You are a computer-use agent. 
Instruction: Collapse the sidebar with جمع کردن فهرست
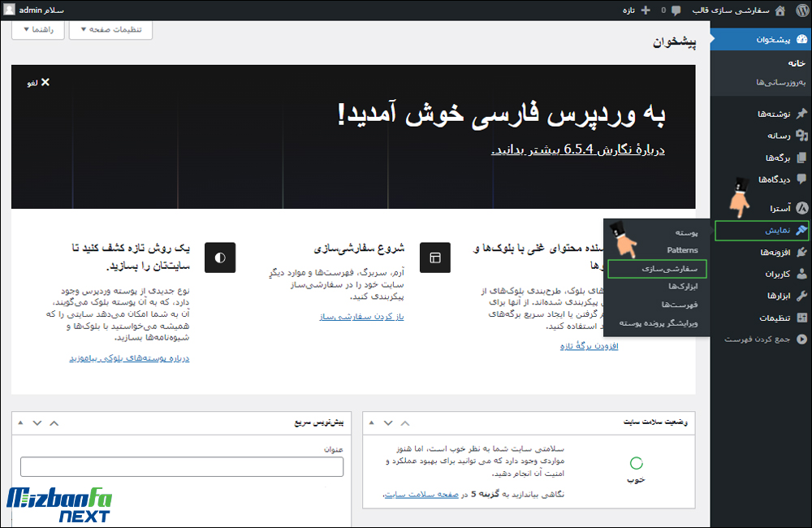coord(763,339)
